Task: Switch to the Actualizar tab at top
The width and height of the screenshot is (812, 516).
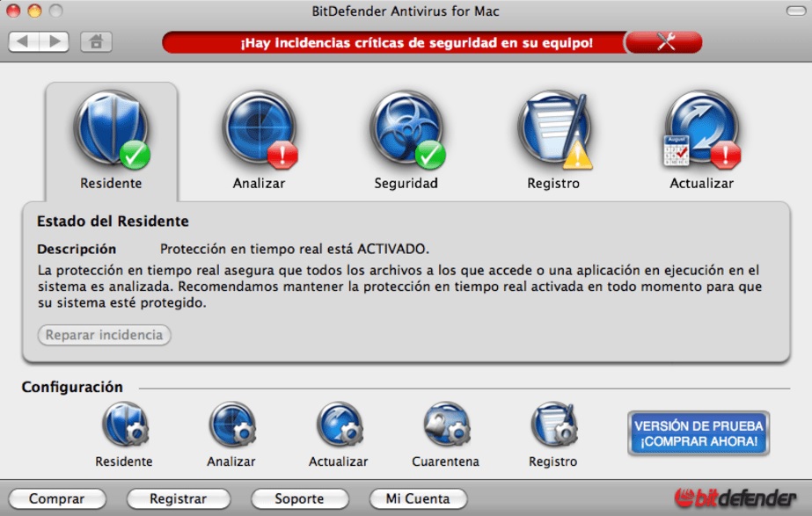Action: point(702,141)
